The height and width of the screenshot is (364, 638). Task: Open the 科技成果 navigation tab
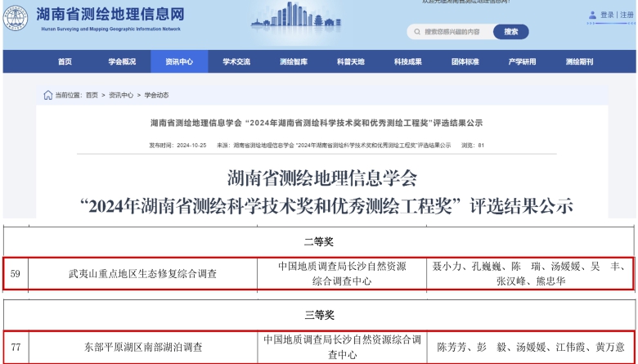click(407, 61)
